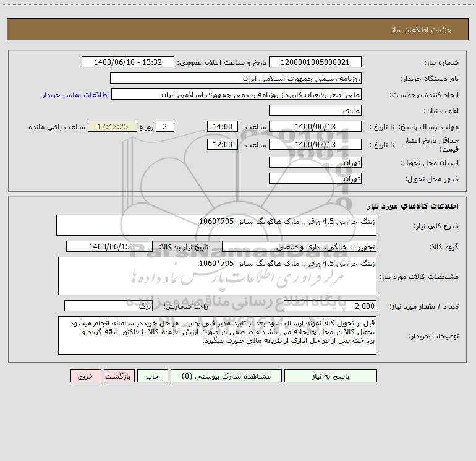Click the حداقل تاریخ اعتبار قیمت label

click(x=431, y=145)
